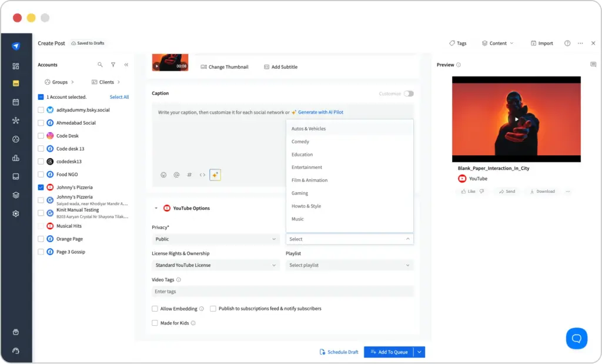This screenshot has width=602, height=364.
Task: Open the Privacy dropdown set to Public
Action: click(215, 239)
